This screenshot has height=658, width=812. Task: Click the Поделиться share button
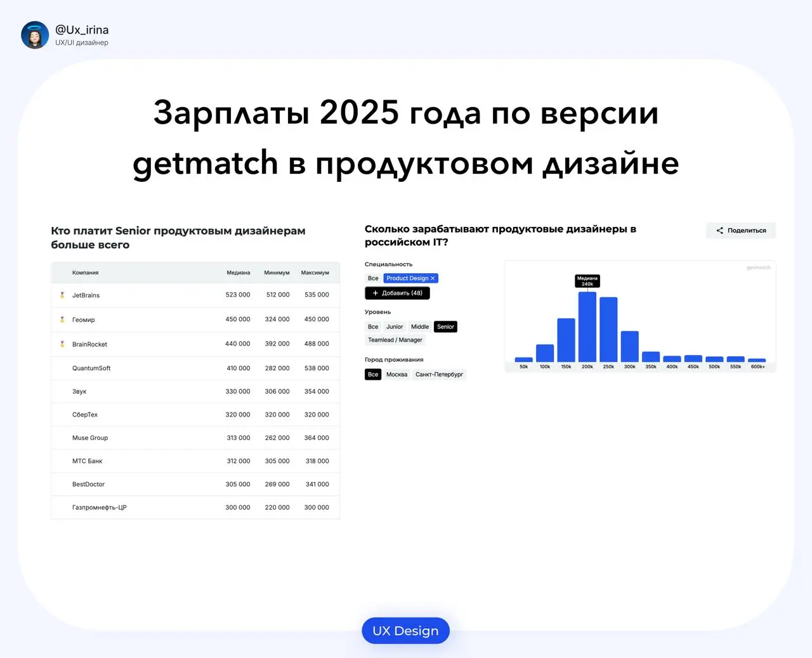click(x=741, y=231)
